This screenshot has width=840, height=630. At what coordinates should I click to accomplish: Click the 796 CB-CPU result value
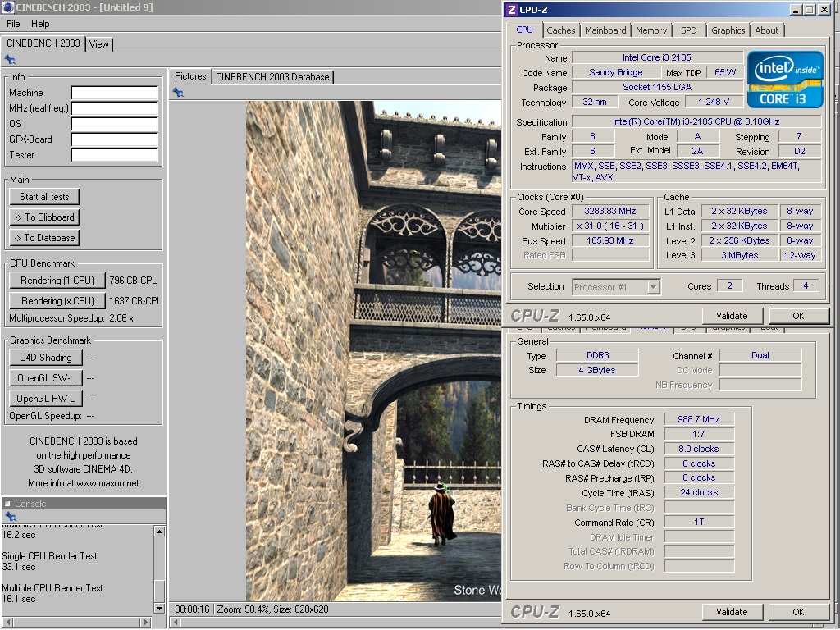(134, 281)
